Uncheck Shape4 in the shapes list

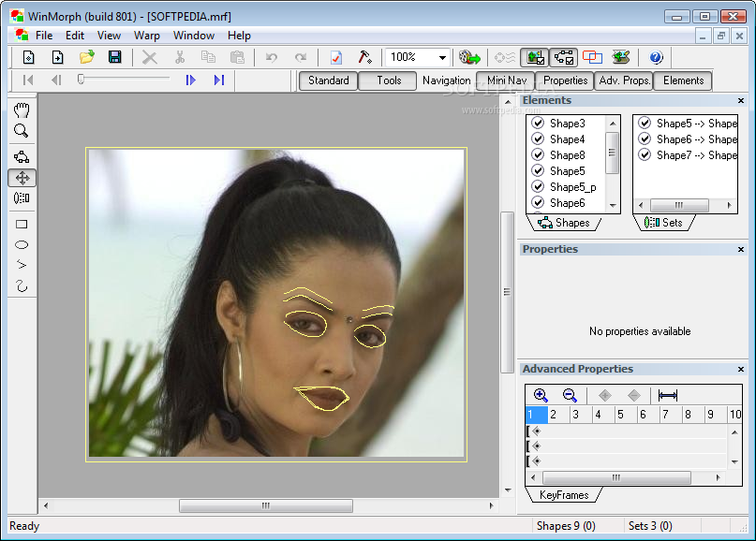[x=538, y=139]
